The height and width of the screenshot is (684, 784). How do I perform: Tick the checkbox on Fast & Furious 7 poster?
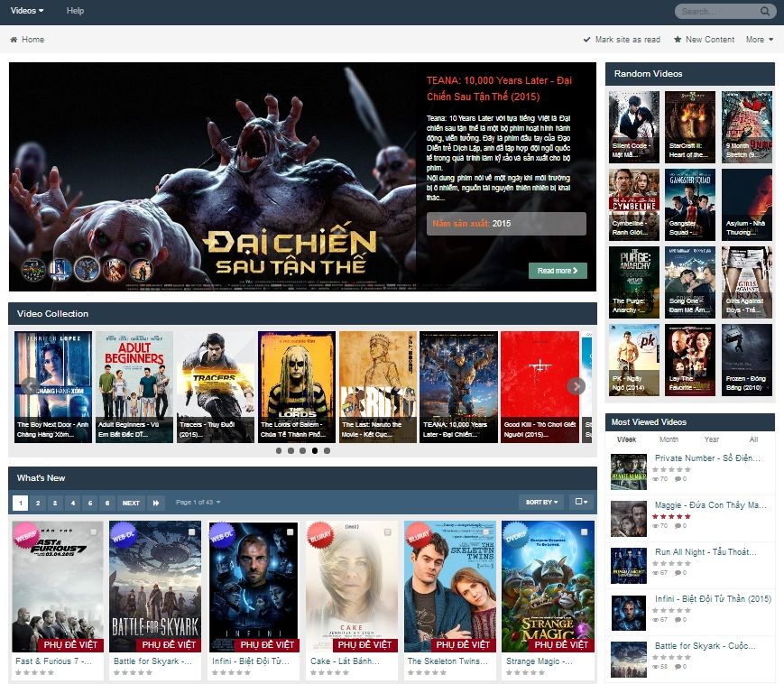pyautogui.click(x=95, y=532)
